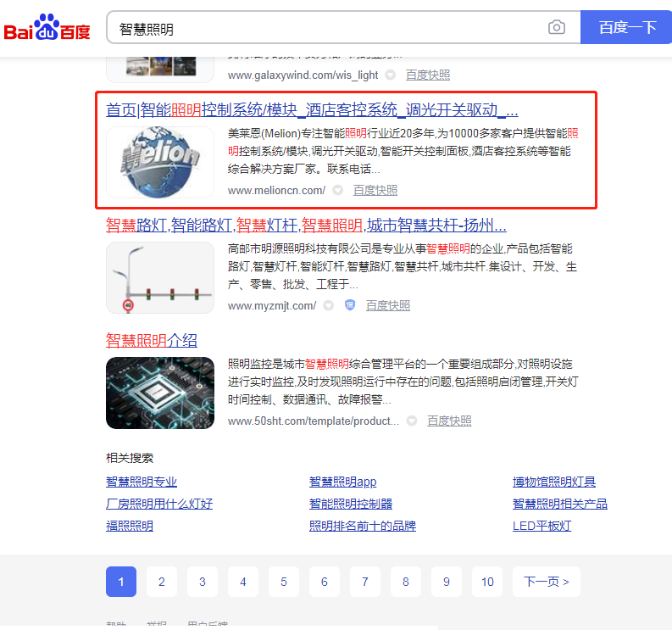Open 百度快照 for the 50sht result

coord(449,421)
